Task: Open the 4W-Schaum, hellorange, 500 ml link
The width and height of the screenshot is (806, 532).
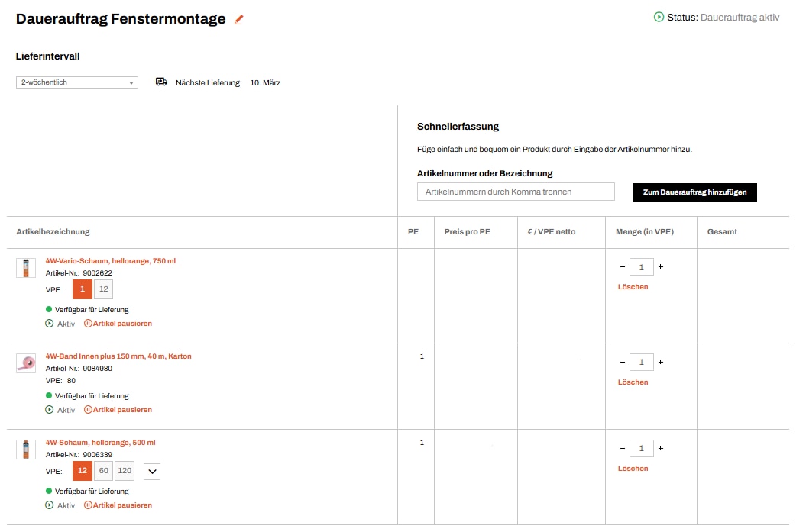Action: pos(100,443)
